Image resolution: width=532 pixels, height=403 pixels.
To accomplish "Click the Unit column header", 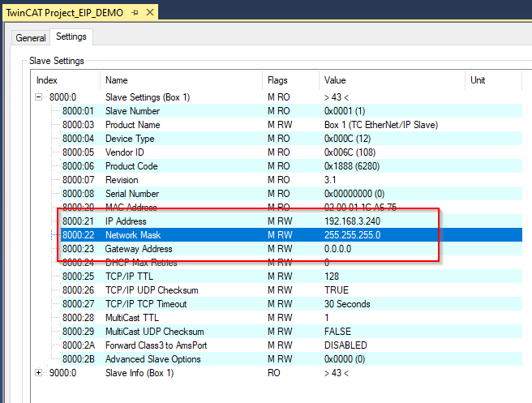I will (x=493, y=80).
